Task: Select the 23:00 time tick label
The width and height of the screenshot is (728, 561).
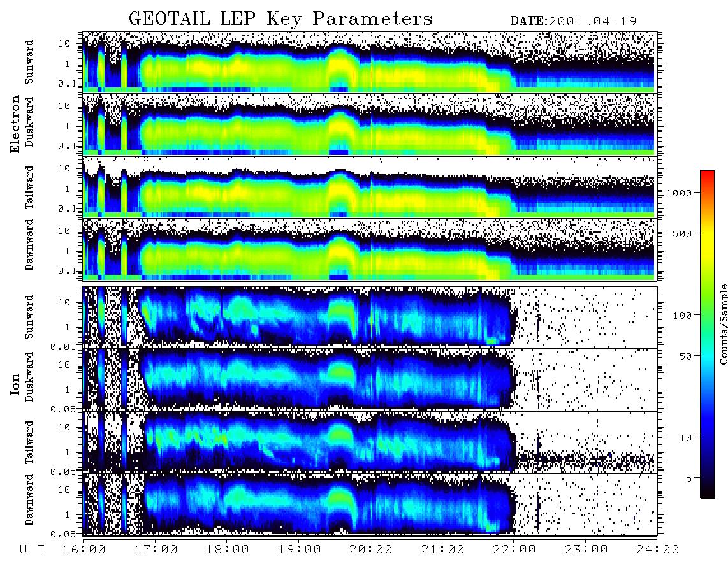Action: (586, 550)
